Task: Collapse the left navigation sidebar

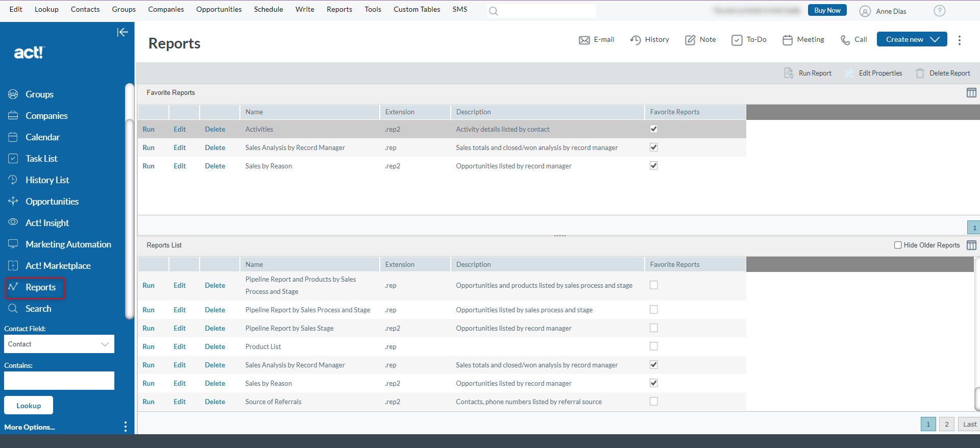Action: (x=122, y=33)
